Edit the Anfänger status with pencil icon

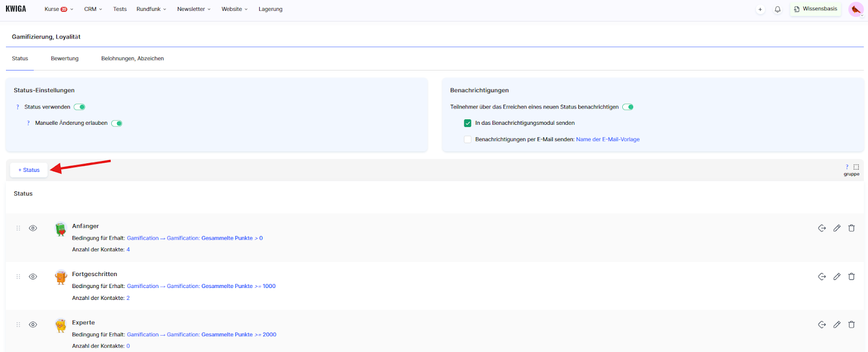[x=837, y=228]
